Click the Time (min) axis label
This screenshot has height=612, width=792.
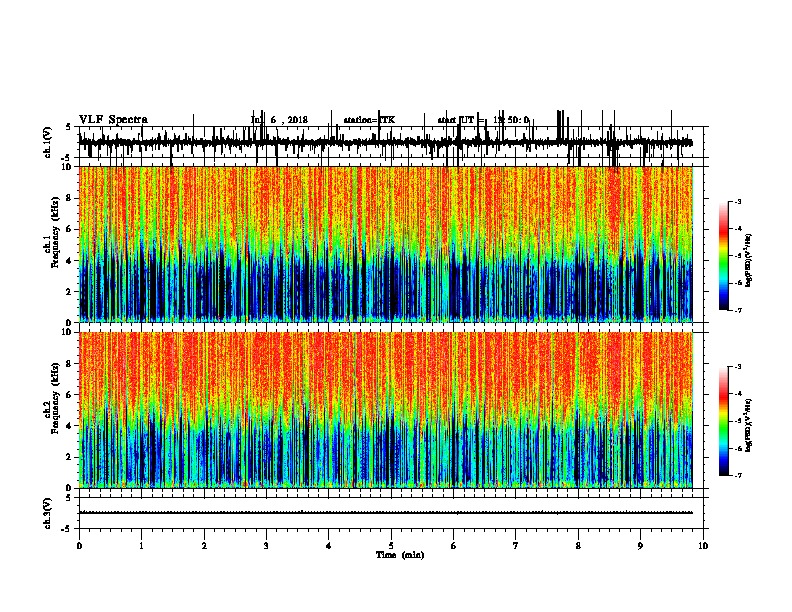400,555
